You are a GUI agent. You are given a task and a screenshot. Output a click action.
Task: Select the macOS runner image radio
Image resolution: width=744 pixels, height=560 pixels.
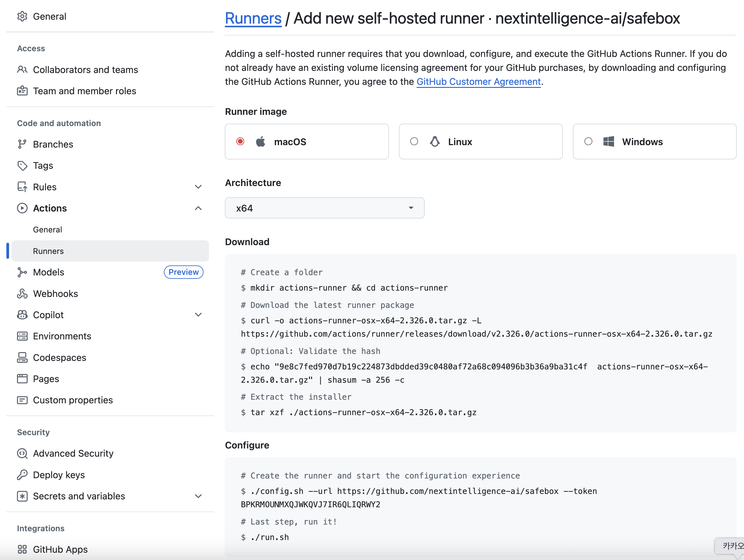click(x=240, y=141)
